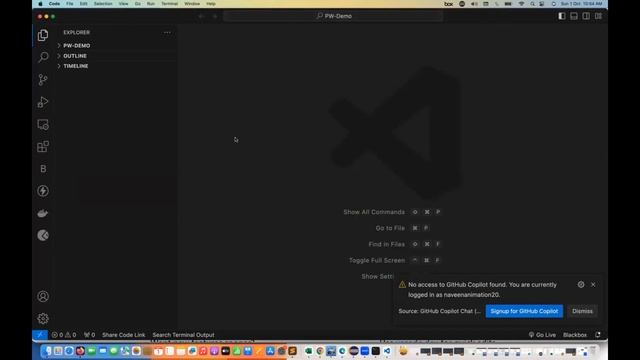The width and height of the screenshot is (640, 360).
Task: Open the Run and Debug view
Action: (43, 102)
